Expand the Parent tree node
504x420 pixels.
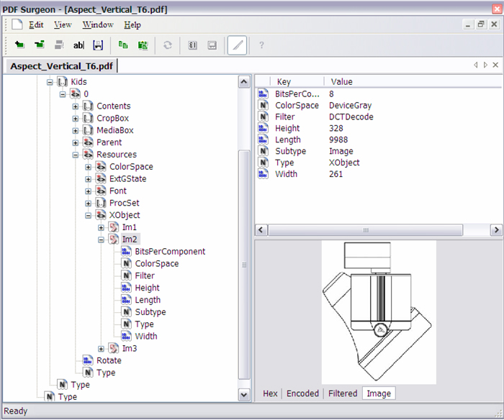(x=75, y=143)
